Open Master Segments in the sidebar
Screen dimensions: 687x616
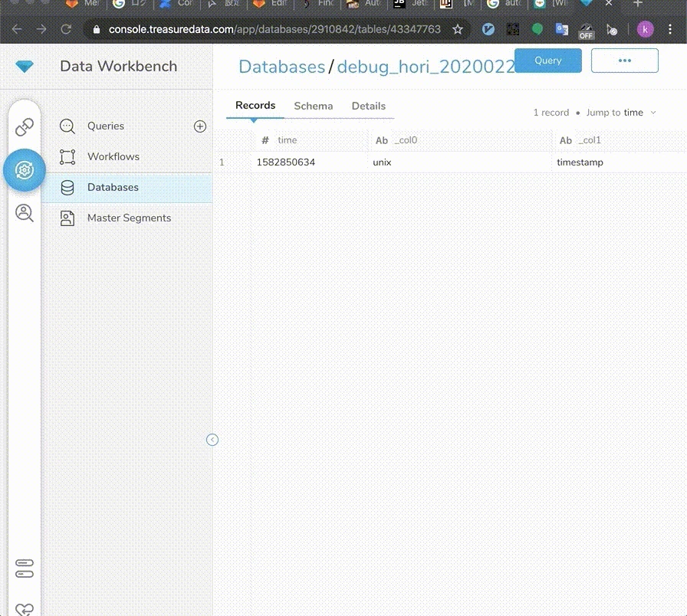(x=130, y=218)
